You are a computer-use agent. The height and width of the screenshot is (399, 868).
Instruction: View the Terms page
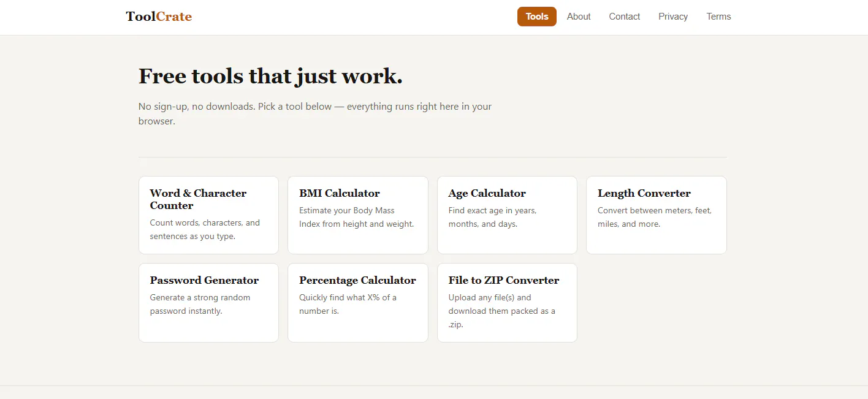coord(718,17)
